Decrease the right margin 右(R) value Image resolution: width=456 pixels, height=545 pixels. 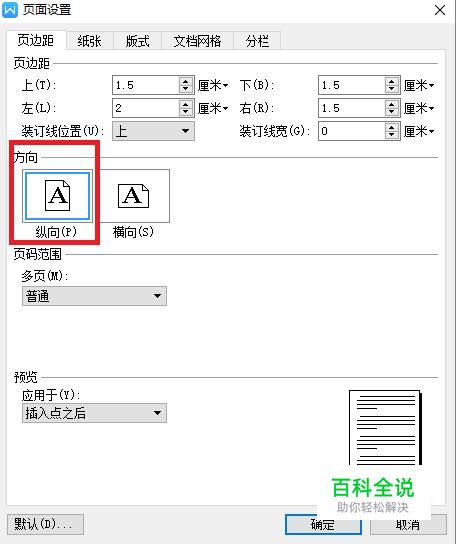click(392, 112)
